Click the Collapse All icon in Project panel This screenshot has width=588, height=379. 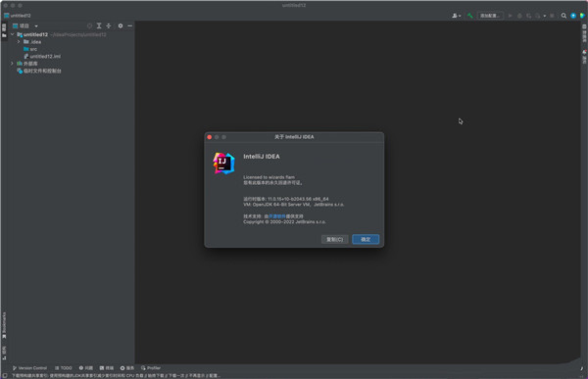pyautogui.click(x=109, y=25)
